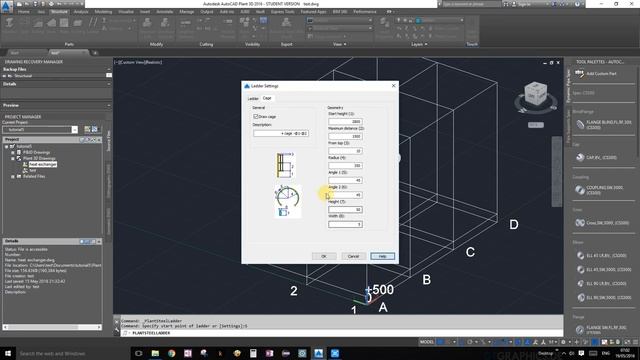Collapse the Preview section

109,105
